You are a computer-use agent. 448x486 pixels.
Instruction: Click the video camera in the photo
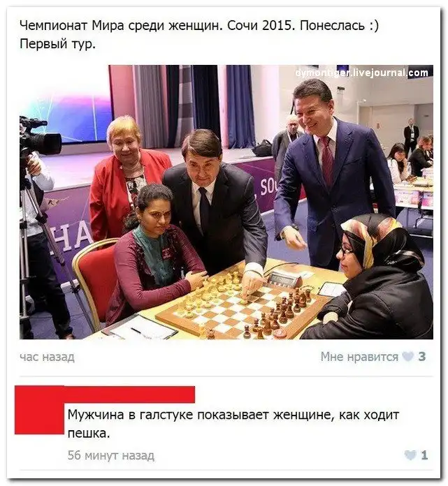39,138
